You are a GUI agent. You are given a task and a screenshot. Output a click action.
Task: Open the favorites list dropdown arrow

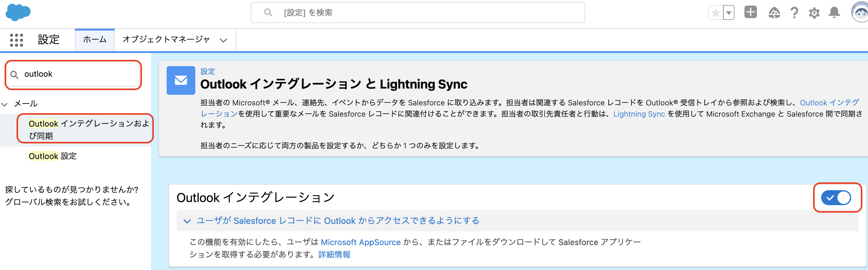click(x=729, y=13)
